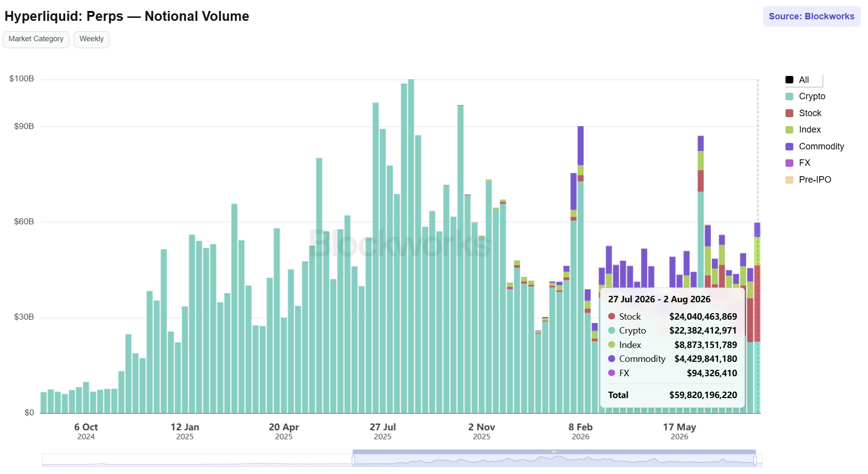The height and width of the screenshot is (474, 868).
Task: Open the Source: Blockworks link
Action: coord(811,16)
